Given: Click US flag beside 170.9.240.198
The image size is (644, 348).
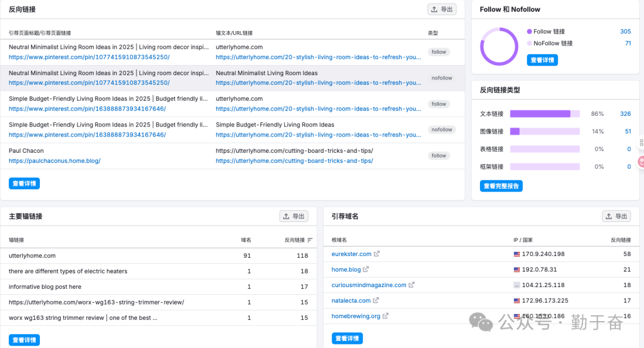Looking at the screenshot, I should click(516, 254).
